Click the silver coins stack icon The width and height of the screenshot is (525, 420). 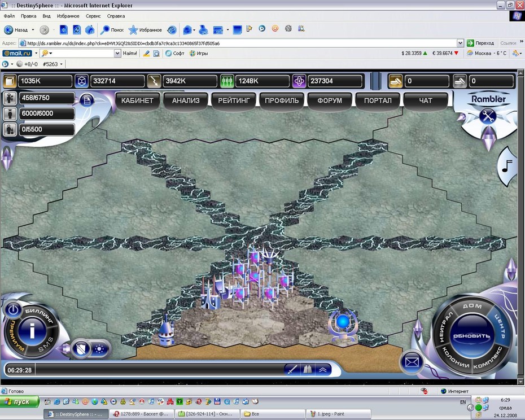click(x=460, y=81)
